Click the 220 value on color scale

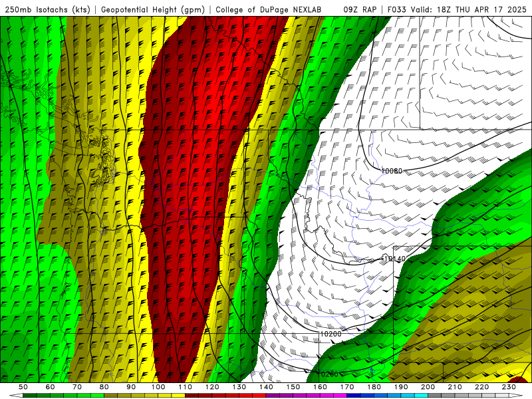pyautogui.click(x=481, y=387)
